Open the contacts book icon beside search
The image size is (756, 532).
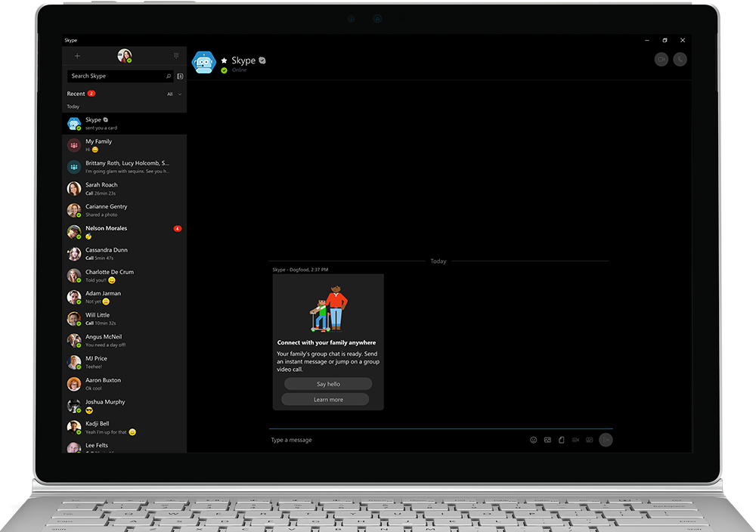tap(181, 76)
